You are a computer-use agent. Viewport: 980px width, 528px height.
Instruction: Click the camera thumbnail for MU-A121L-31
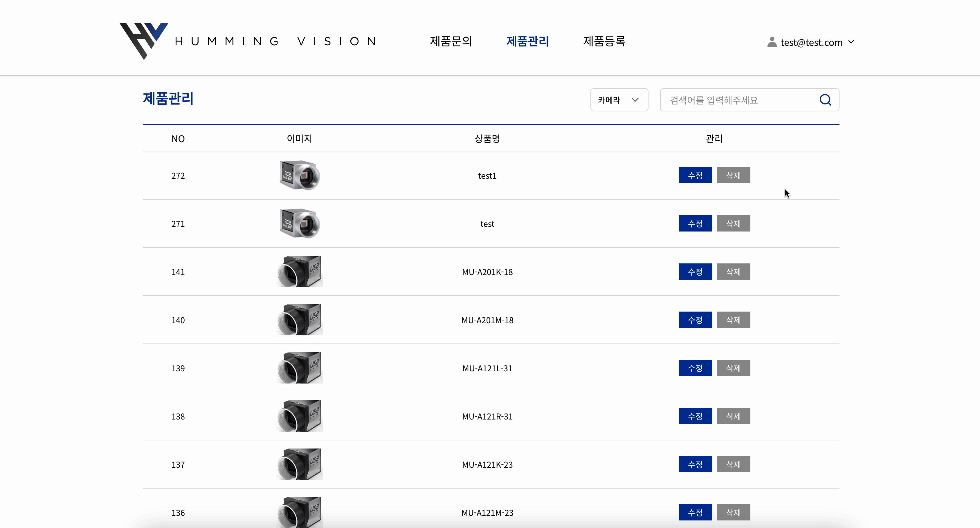click(x=299, y=368)
